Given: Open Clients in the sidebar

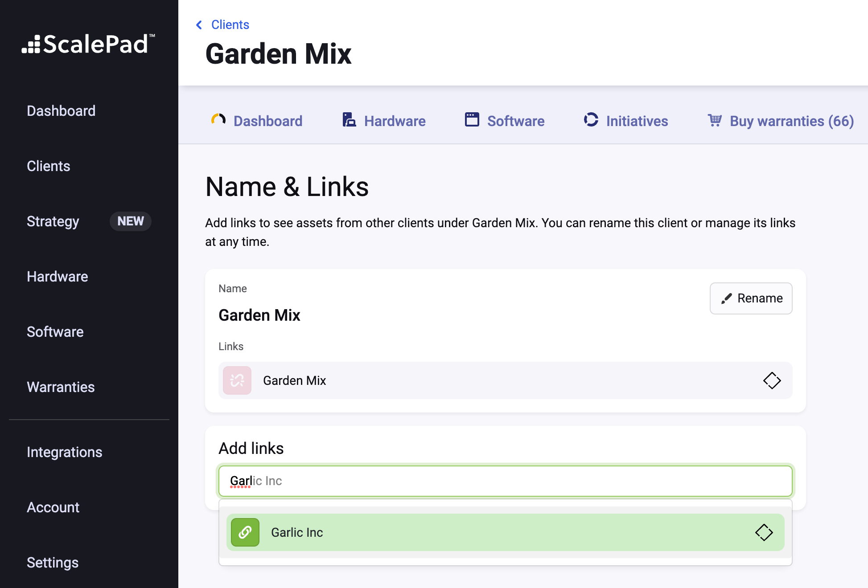Looking at the screenshot, I should click(49, 166).
